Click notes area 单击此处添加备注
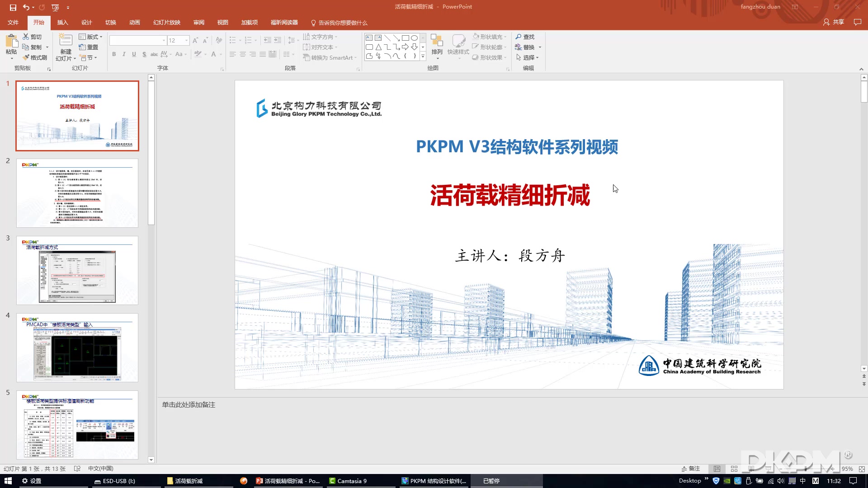 click(x=189, y=405)
